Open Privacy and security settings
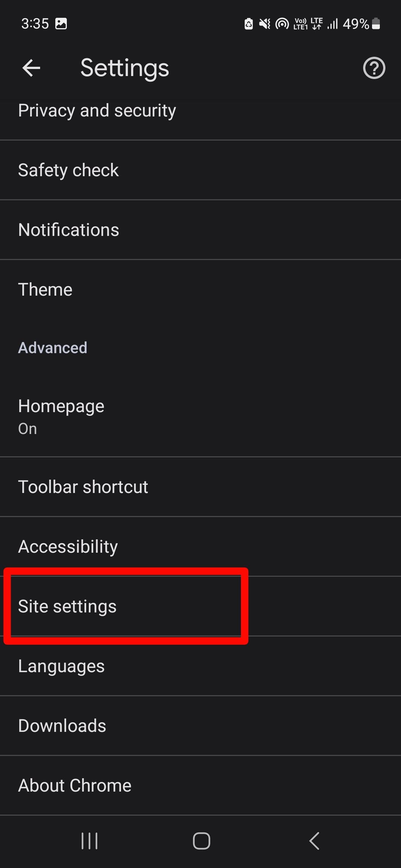Screen dimensions: 401x868 pyautogui.click(x=97, y=110)
